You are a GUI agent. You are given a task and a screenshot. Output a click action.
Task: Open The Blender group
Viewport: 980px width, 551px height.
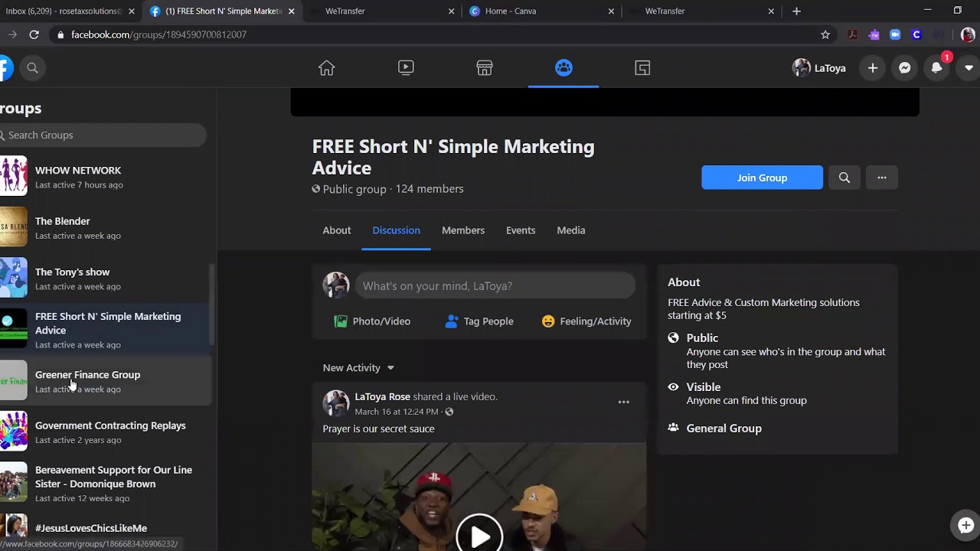tap(105, 228)
